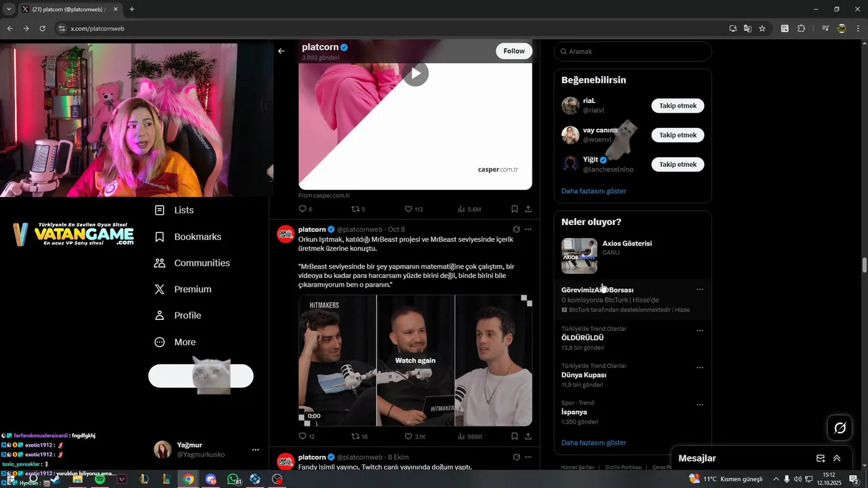This screenshot has height=488, width=868.
Task: Open options for İspanya trend
Action: point(700,405)
